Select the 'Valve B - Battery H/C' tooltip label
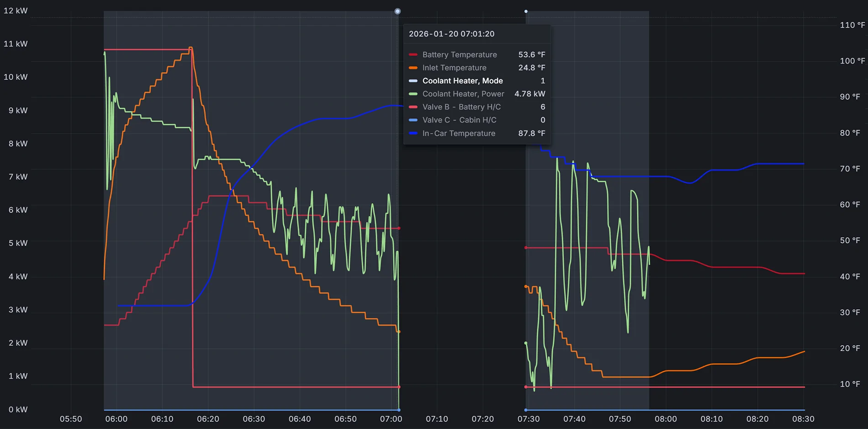The image size is (868, 429). (461, 107)
